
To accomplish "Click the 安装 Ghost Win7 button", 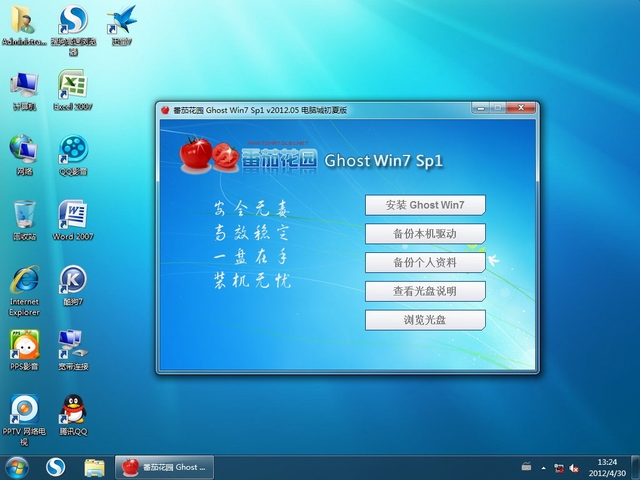I will point(425,205).
